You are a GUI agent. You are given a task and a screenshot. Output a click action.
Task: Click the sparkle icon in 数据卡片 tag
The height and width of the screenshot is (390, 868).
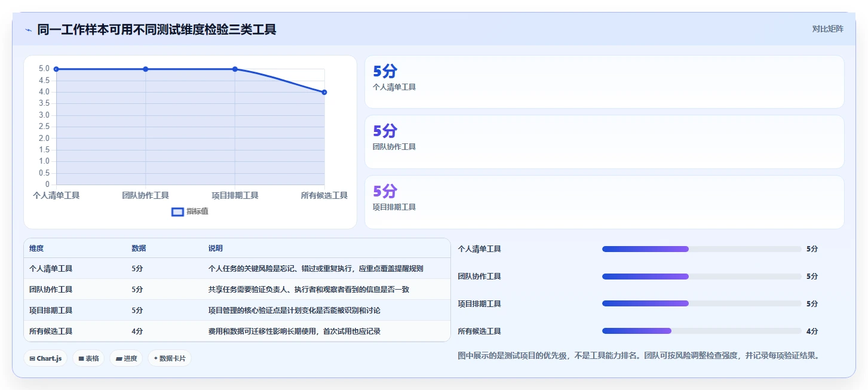point(156,358)
